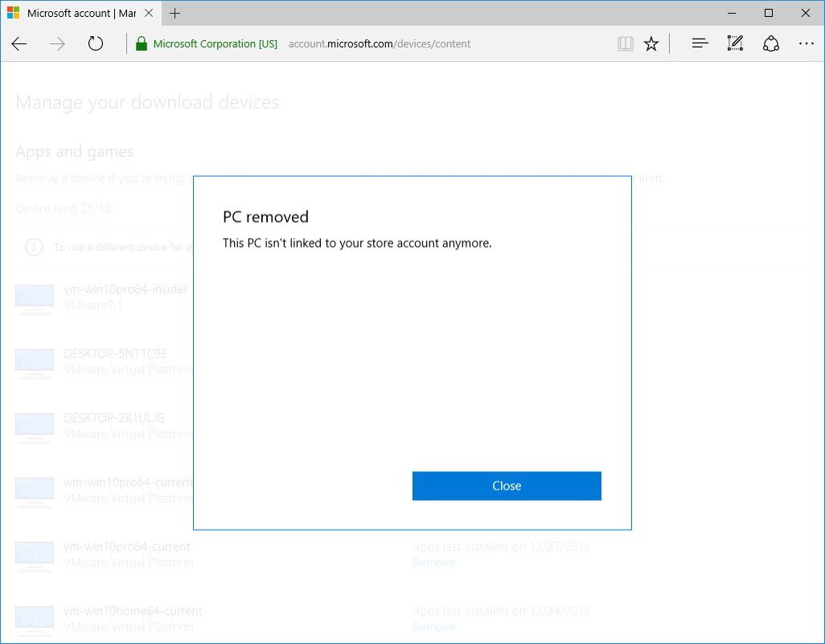Click the DESKTOP-5NT1C9E device thumbnail
This screenshot has width=825, height=644.
point(34,362)
